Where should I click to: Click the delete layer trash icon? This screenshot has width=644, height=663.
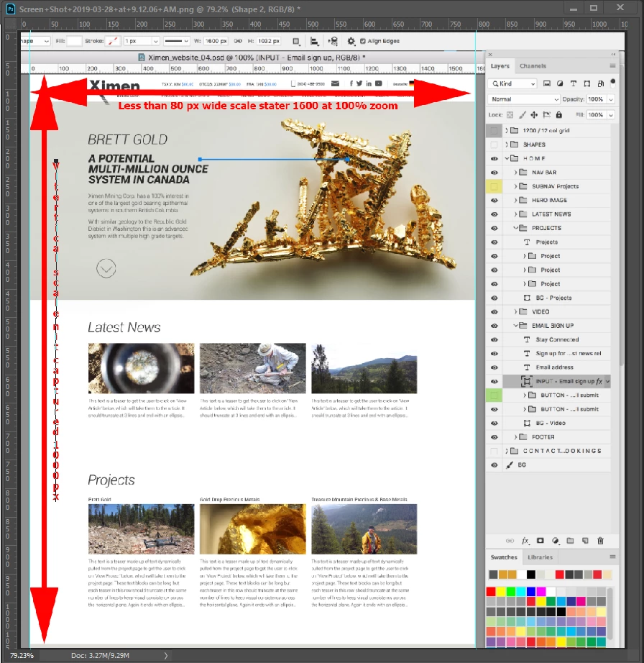point(600,541)
